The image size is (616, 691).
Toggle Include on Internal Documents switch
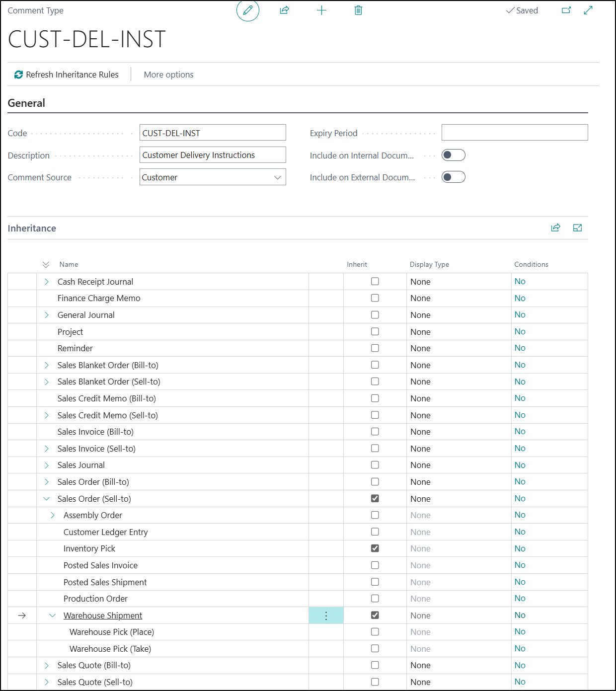coord(453,155)
